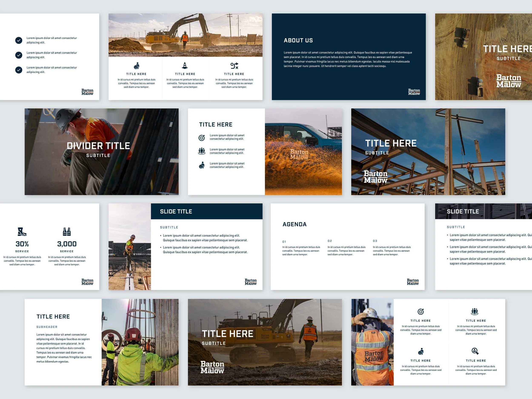The image size is (532, 399).
Task: Select the DIVIDER TITLE heading
Action: pyautogui.click(x=98, y=146)
